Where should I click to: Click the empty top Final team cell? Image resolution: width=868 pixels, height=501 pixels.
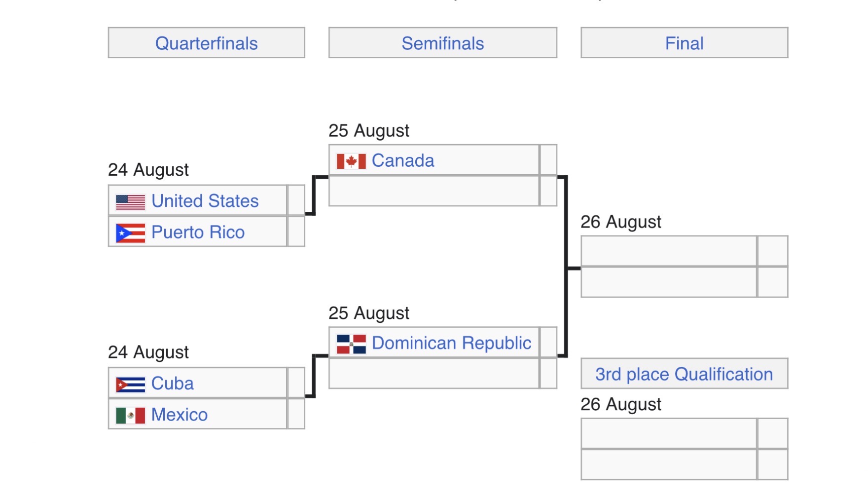[x=669, y=251]
